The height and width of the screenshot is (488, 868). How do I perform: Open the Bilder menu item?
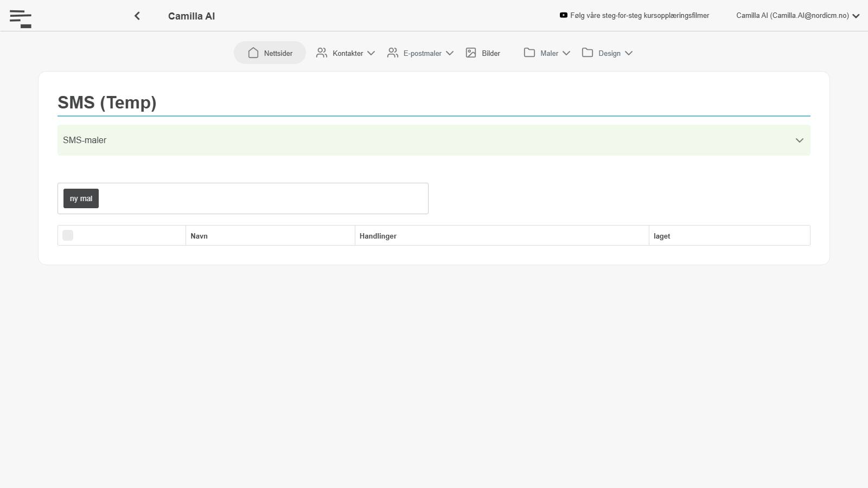[483, 53]
